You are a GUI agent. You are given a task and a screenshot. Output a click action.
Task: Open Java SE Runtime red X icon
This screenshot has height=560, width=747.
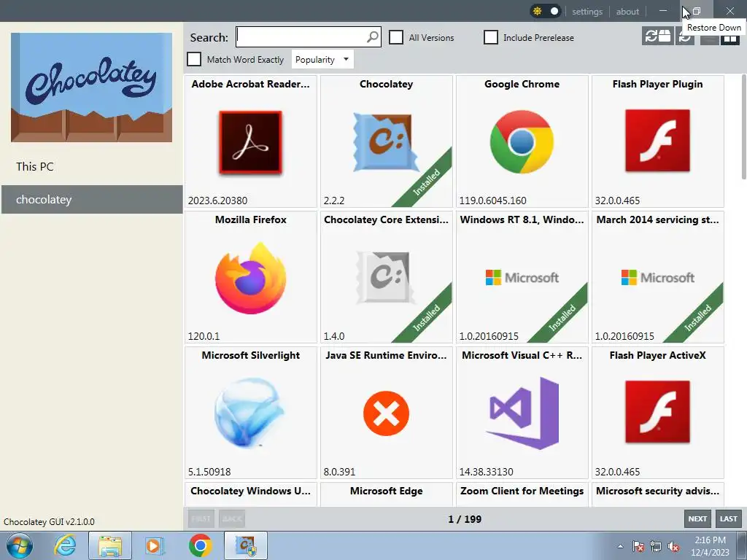[386, 413]
